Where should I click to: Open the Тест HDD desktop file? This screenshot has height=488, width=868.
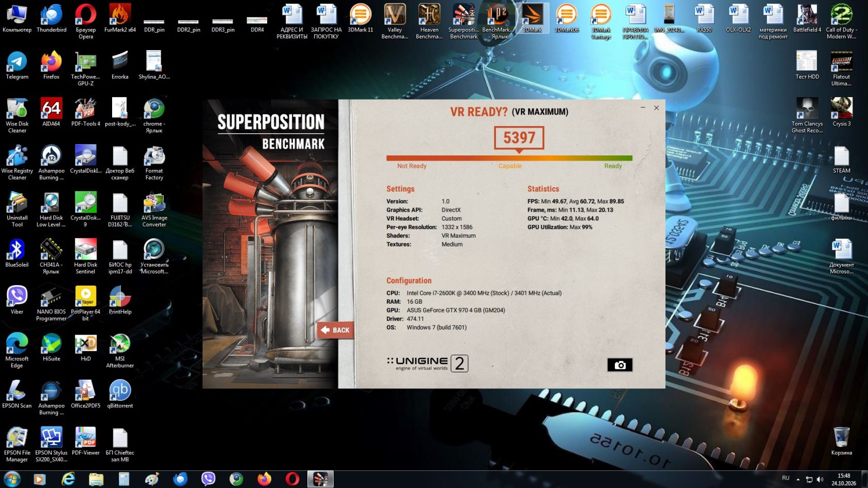coord(807,65)
